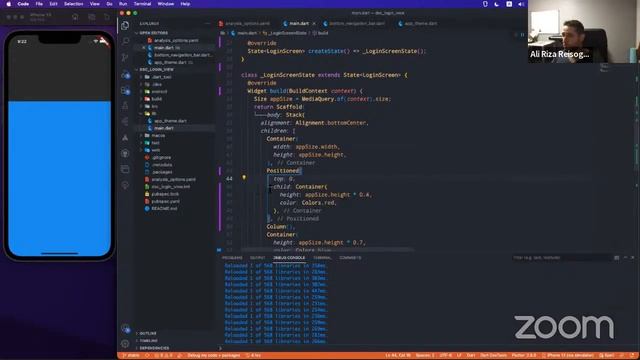Screen dimensions: 640x360
Task: Open the File menu
Action: (x=39, y=4)
